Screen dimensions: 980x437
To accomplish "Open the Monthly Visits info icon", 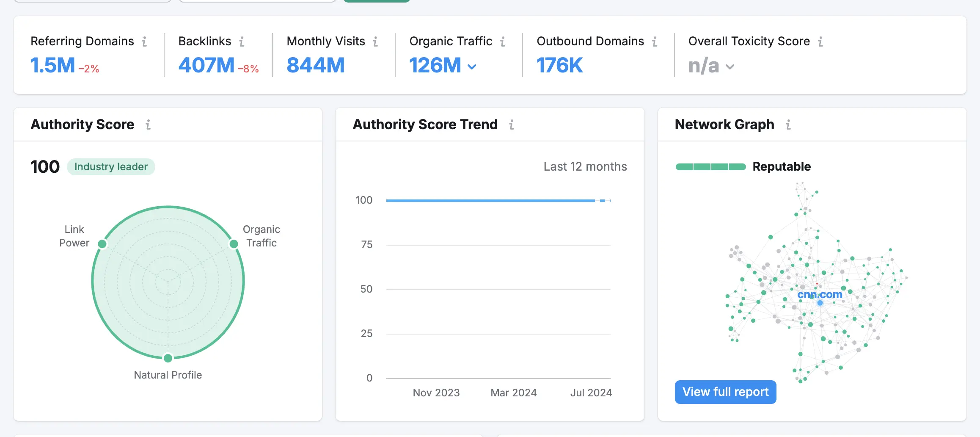I will click(375, 41).
